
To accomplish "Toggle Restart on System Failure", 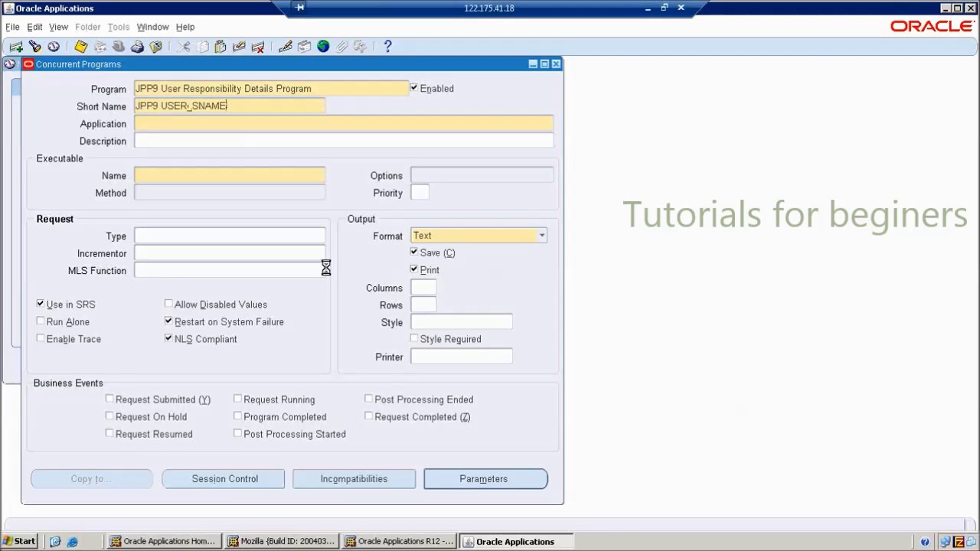I will 168,321.
